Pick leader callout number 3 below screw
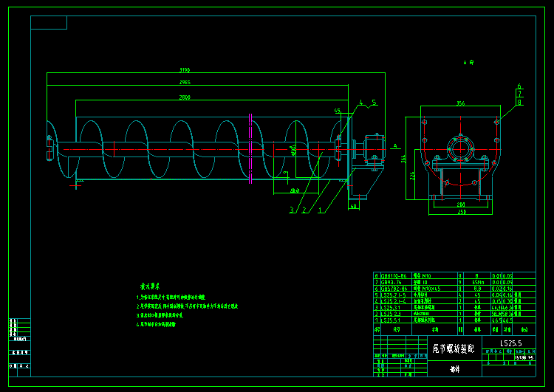554x392 pixels. point(292,210)
